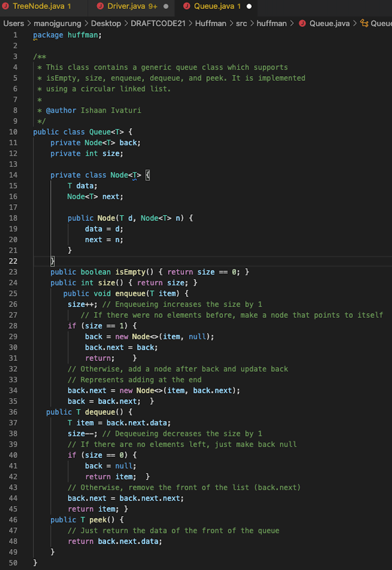Switch to the Driver.java tab
The image size is (392, 570).
point(127,7)
